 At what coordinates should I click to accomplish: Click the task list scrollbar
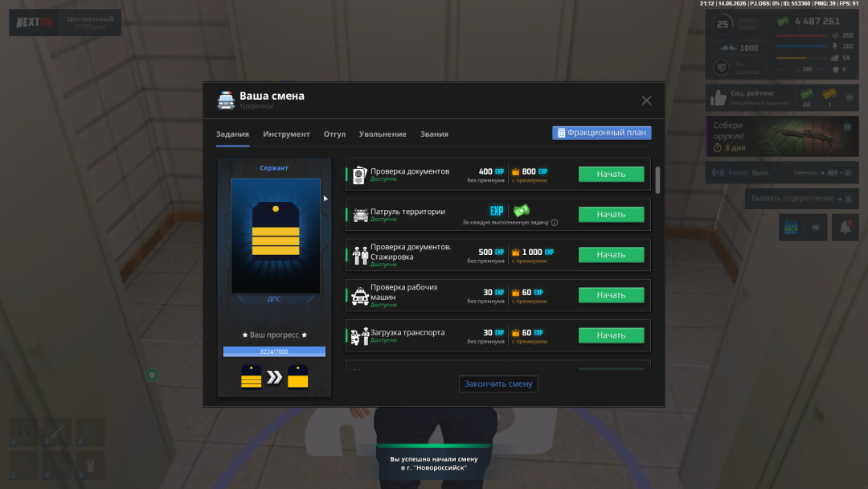point(657,180)
